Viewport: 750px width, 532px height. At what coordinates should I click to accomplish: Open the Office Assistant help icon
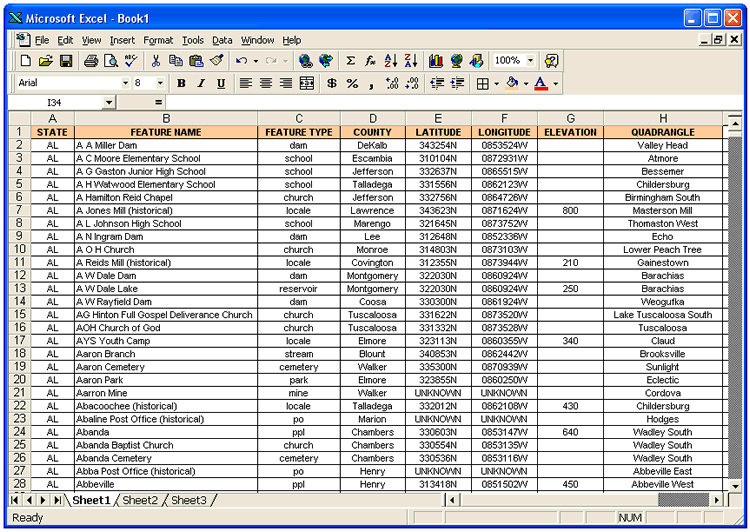pos(551,61)
